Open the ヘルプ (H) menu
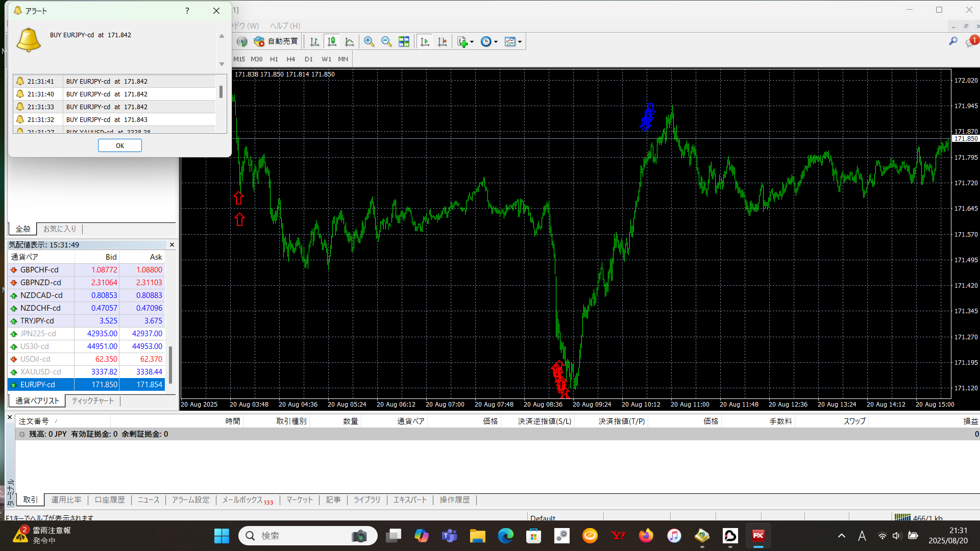980x551 pixels. (285, 26)
